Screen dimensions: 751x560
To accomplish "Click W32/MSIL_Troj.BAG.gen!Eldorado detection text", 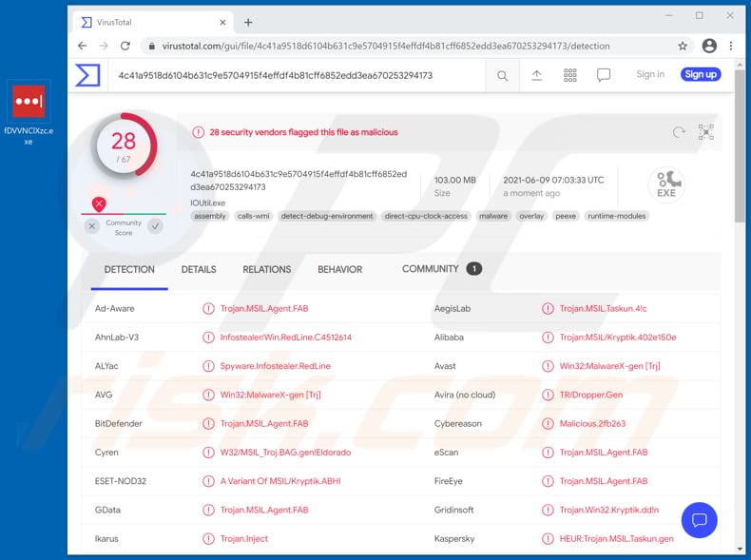I will click(x=285, y=453).
